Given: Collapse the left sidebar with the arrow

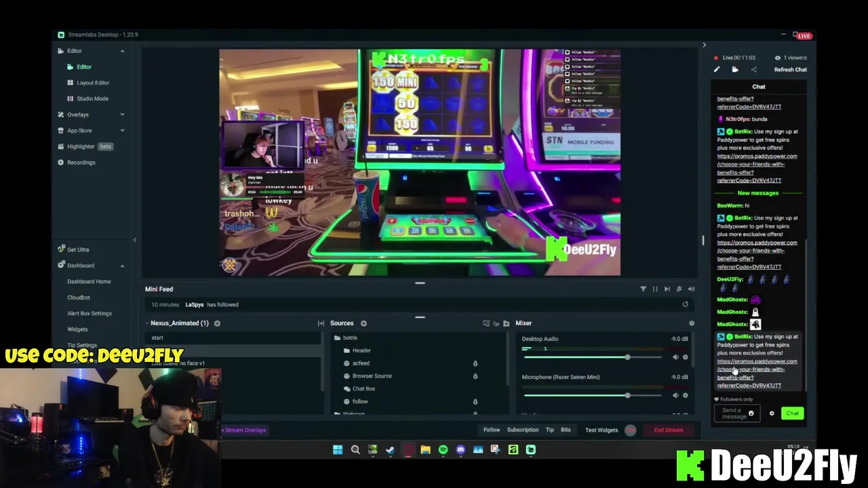Looking at the screenshot, I should pos(134,240).
